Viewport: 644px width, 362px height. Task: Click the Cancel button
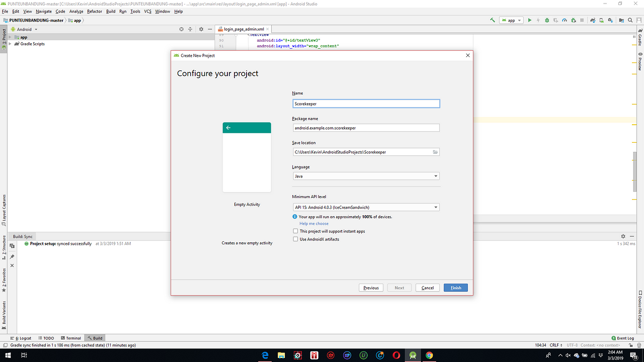click(428, 288)
